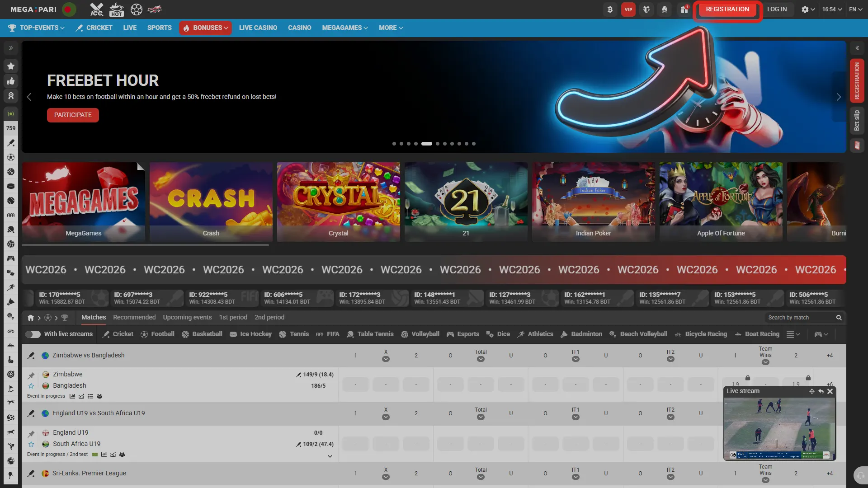Screen dimensions: 868x488
Task: Filter matches by Beach Volleyball
Action: click(638, 334)
